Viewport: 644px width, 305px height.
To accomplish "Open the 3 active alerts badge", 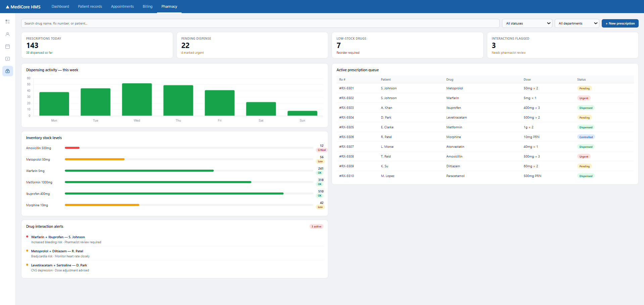I will [x=316, y=226].
